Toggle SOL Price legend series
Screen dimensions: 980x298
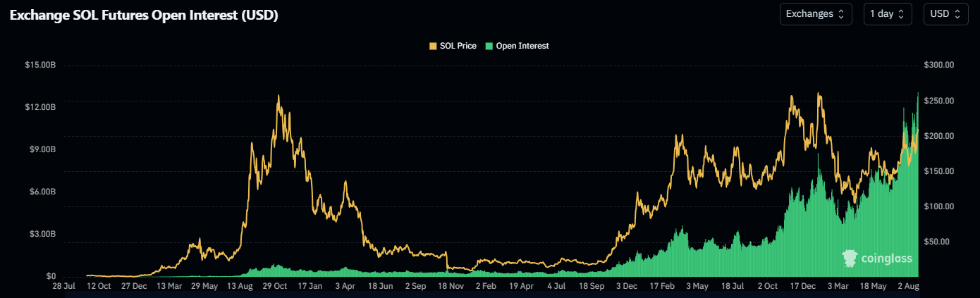(x=453, y=46)
